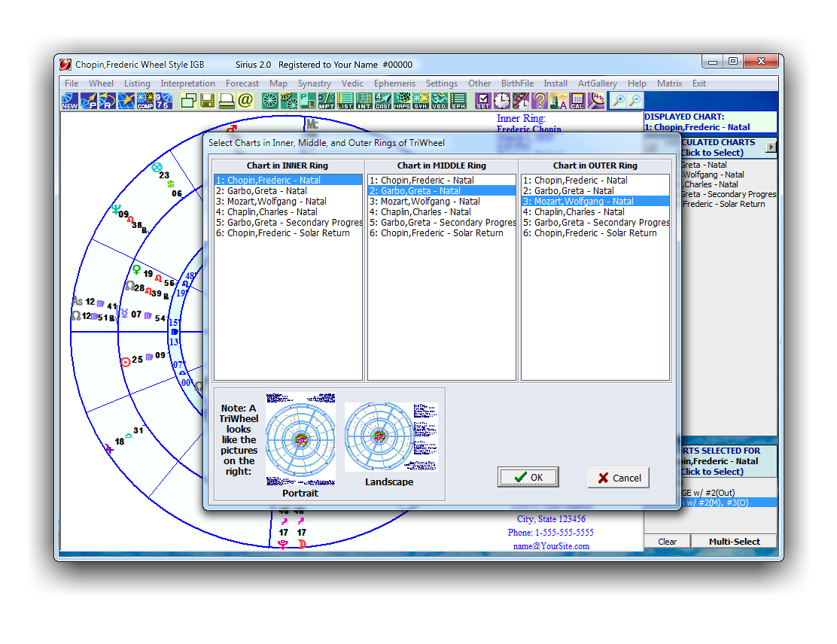Open the Ephemeris menu
This screenshot has width=837, height=644.
click(394, 84)
